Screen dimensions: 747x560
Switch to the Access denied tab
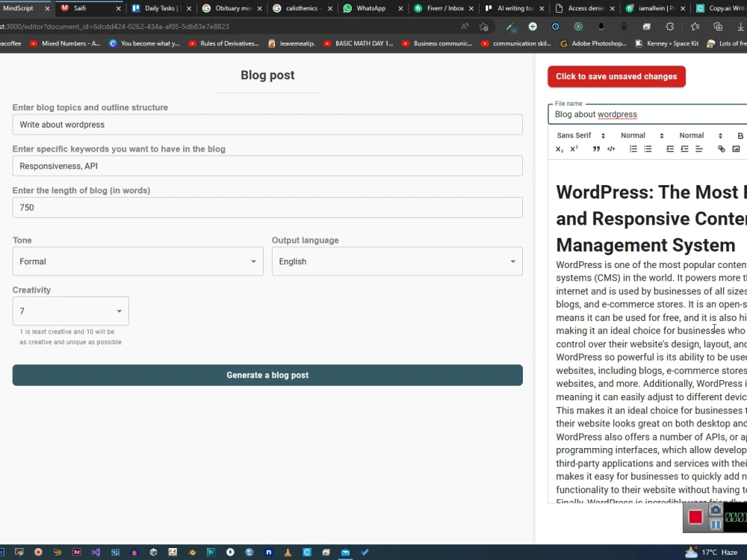[x=585, y=8]
